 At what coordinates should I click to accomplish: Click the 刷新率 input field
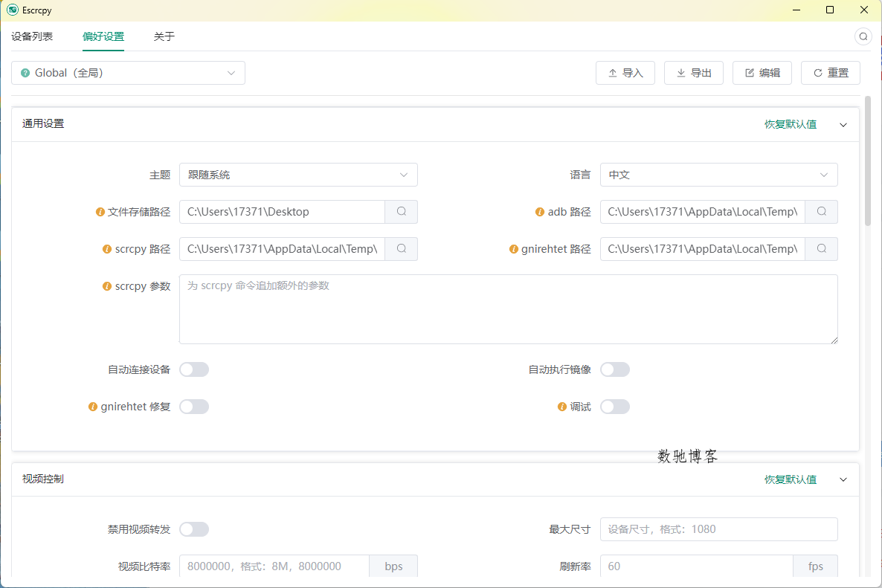696,566
